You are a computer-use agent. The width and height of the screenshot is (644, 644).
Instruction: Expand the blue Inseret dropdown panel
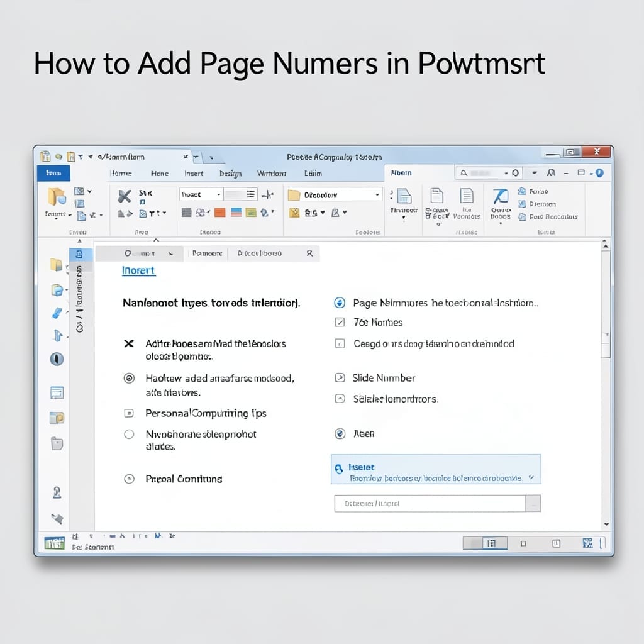pos(531,478)
